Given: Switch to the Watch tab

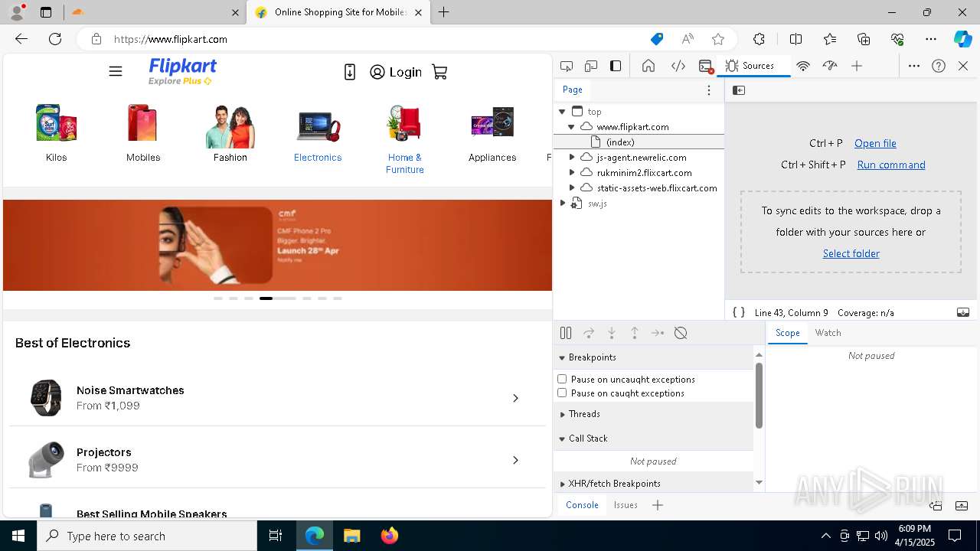Looking at the screenshot, I should 828,333.
